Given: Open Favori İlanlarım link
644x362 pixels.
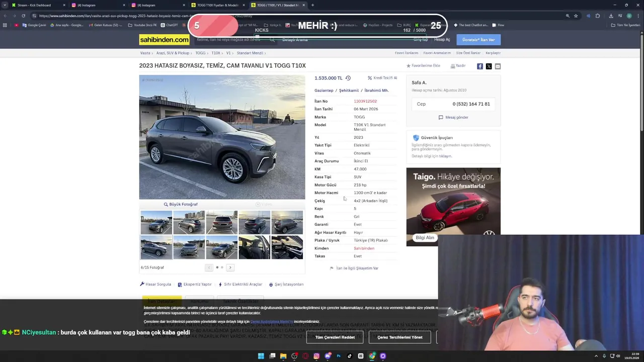Looking at the screenshot, I should pos(407,53).
